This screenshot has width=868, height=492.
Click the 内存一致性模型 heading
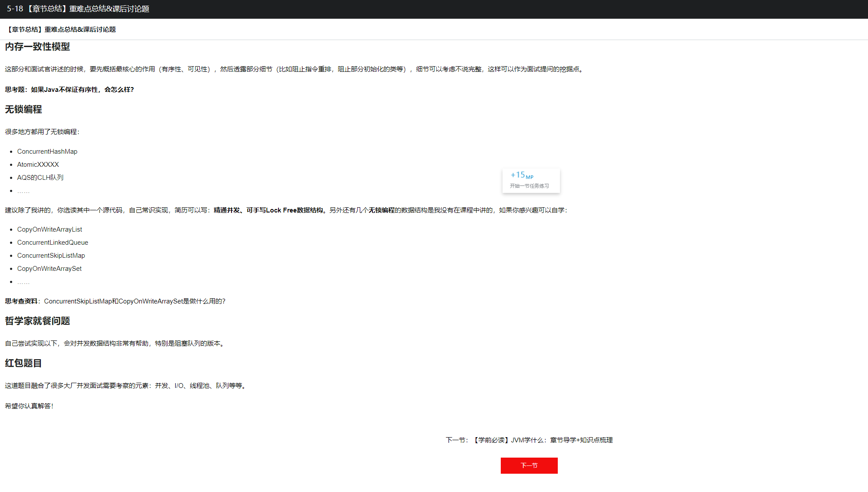(37, 47)
